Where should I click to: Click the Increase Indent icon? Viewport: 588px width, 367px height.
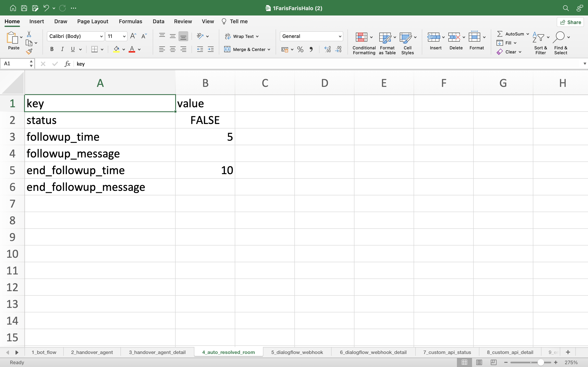point(211,50)
